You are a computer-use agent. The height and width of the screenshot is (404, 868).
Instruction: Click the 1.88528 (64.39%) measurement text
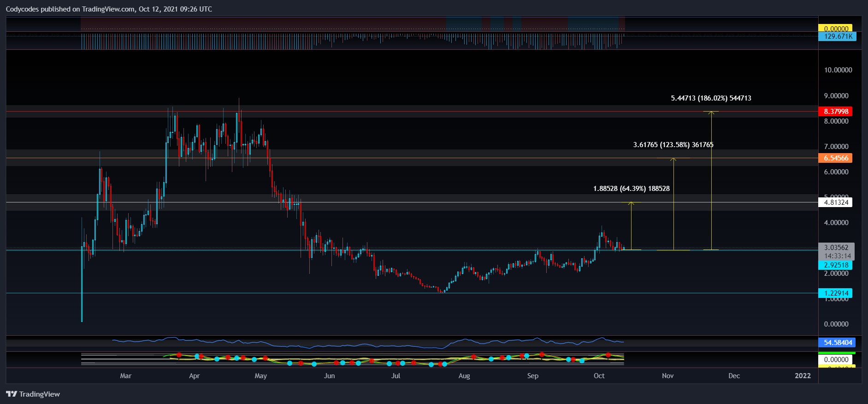point(631,189)
